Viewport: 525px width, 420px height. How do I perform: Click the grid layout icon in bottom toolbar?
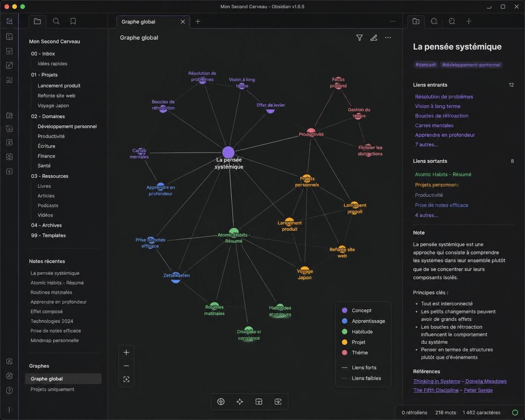(x=259, y=402)
